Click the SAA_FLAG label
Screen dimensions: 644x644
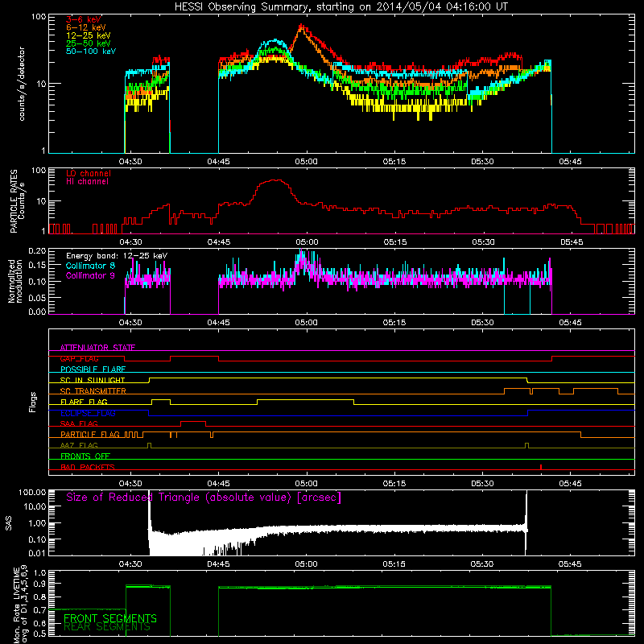coord(79,424)
